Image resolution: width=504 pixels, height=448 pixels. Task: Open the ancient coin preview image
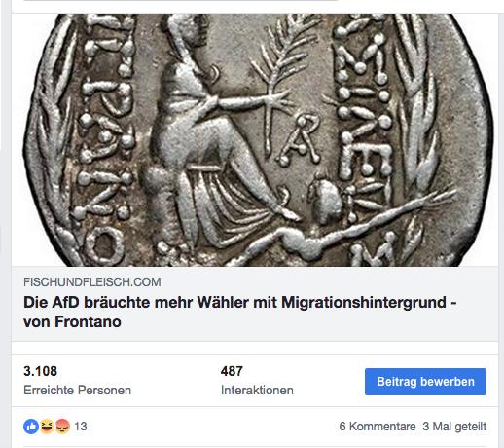point(255,140)
